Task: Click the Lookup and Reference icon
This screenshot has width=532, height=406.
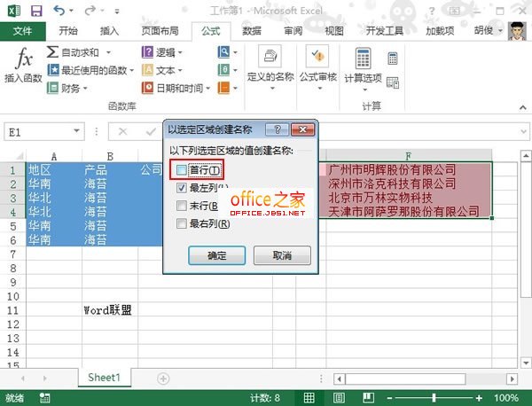Action: tap(223, 52)
